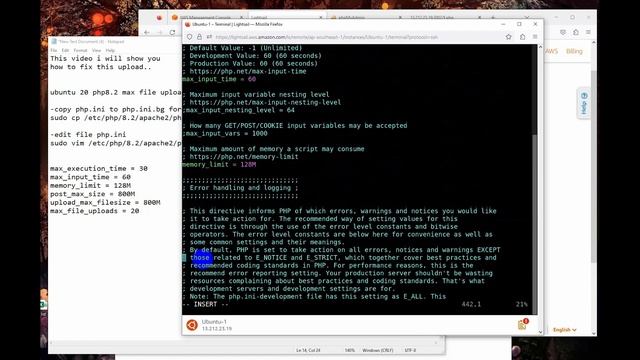Click the Ubuntu logo icon below the terminal
Image resolution: width=640 pixels, height=360 pixels.
tap(192, 325)
